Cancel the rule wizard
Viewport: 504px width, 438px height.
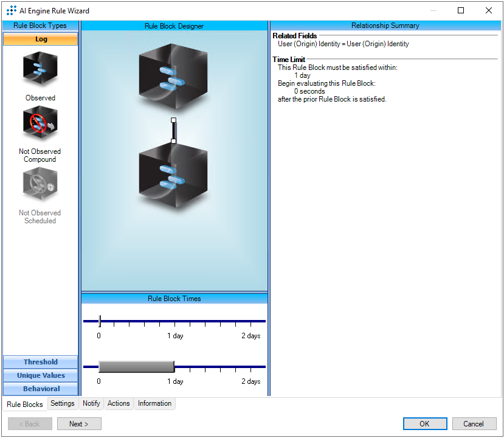(474, 424)
